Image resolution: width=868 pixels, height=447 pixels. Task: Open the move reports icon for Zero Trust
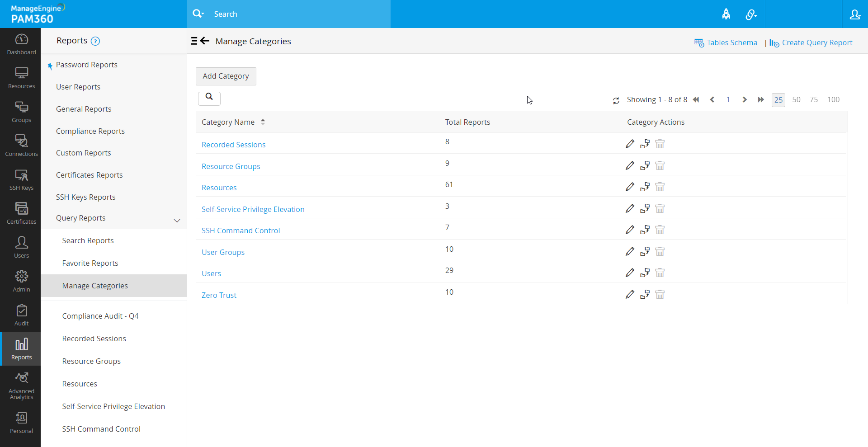646,294
